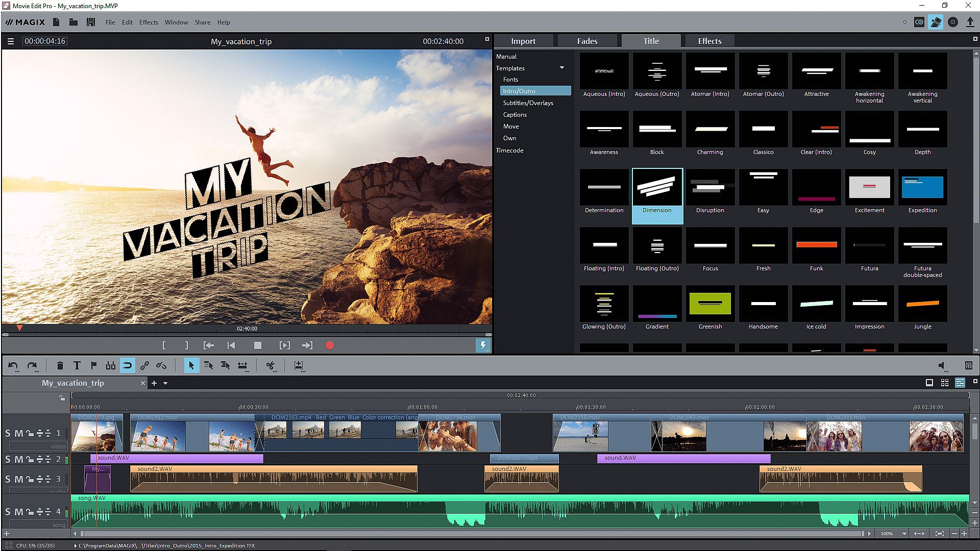Image resolution: width=980 pixels, height=551 pixels.
Task: Click the ungroup broken link icon
Action: point(161,365)
